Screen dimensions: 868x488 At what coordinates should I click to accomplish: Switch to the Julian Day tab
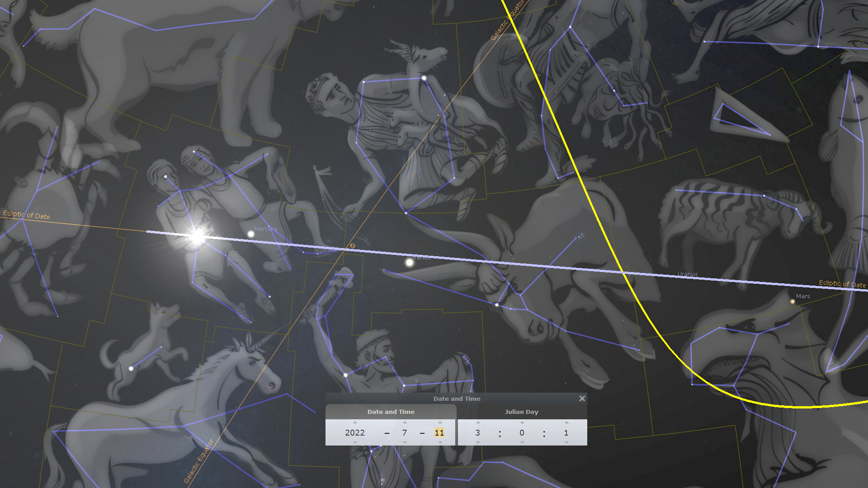tap(521, 412)
